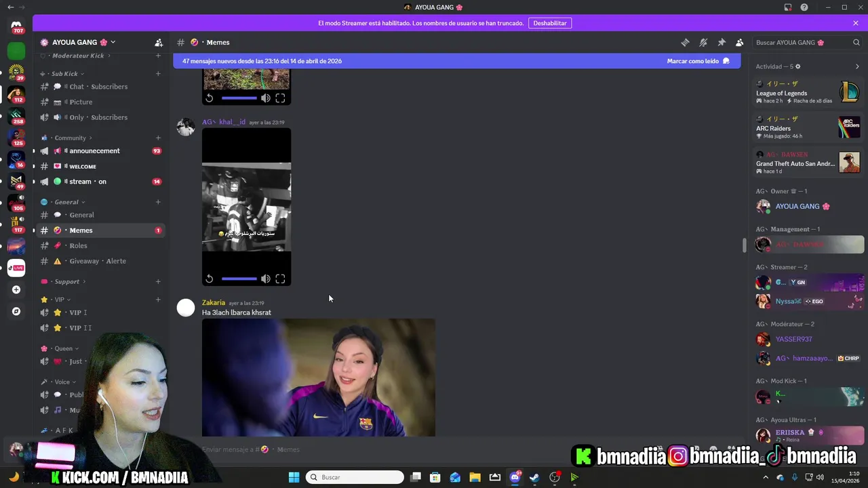This screenshot has height=488, width=868.
Task: Expand Activity panel arrow
Action: click(857, 66)
